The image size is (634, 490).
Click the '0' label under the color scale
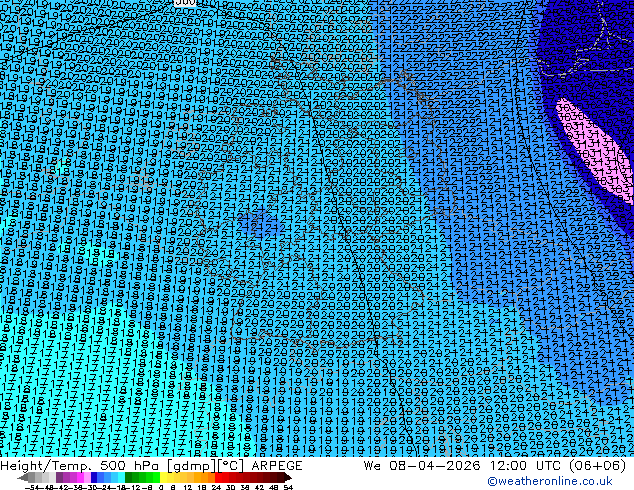click(x=161, y=487)
